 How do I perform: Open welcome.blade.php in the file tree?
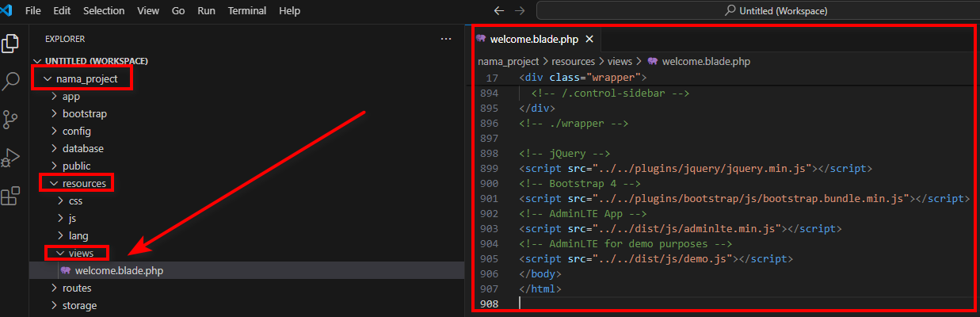(x=247, y=271)
